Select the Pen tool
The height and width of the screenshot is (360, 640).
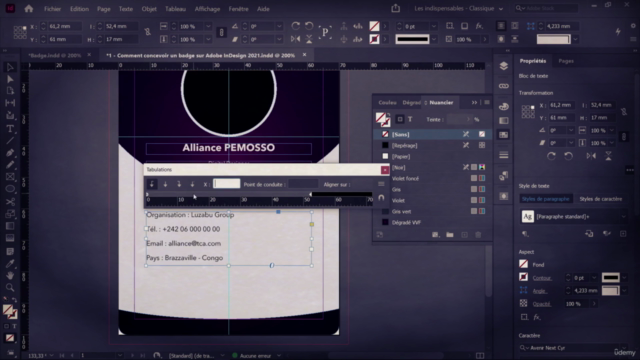click(x=10, y=153)
